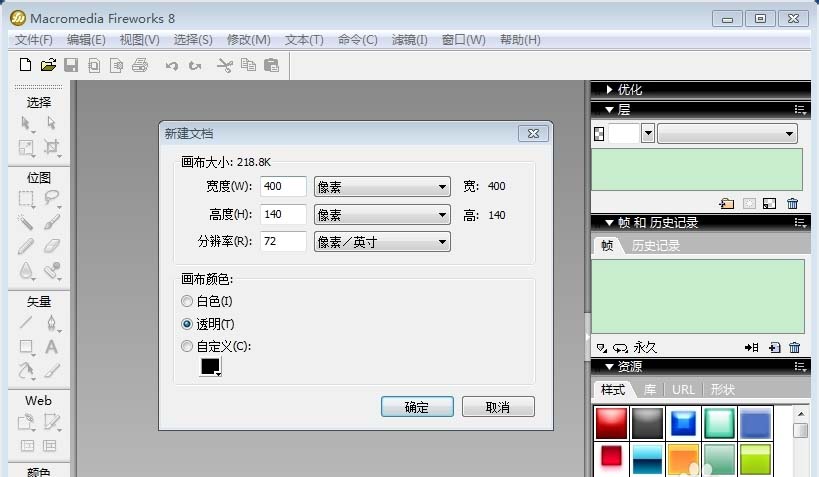Select the Crop tool

point(51,147)
